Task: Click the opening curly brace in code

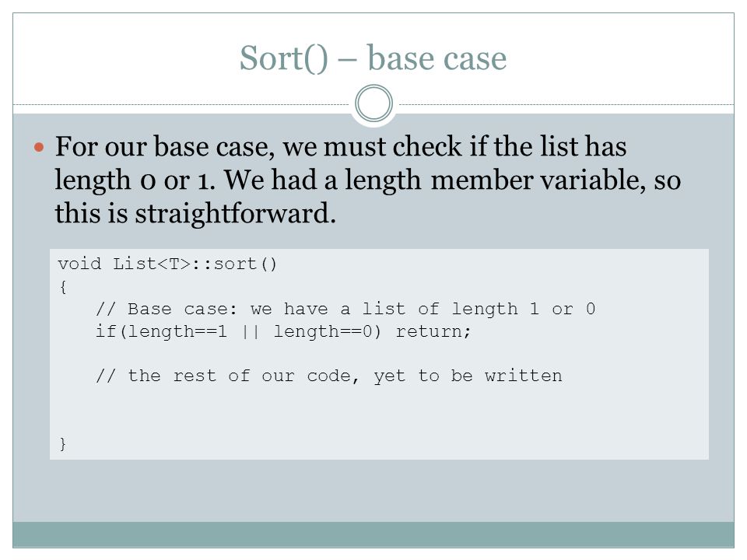Action: 63,287
